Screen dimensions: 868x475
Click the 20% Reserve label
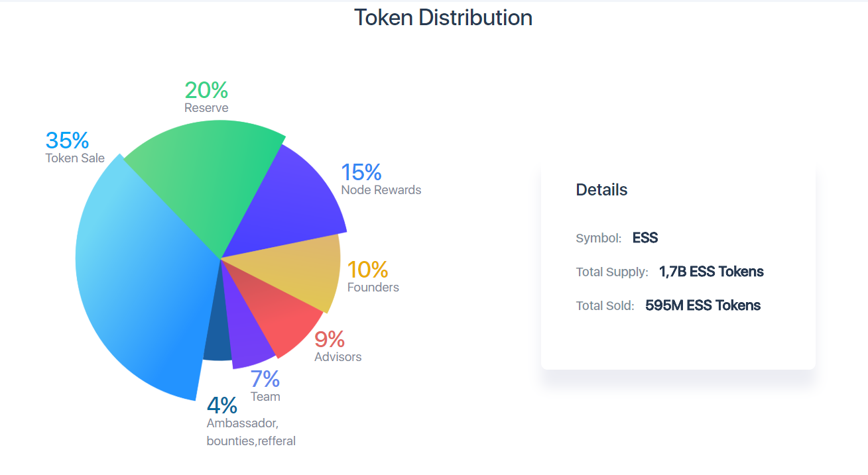(x=206, y=90)
